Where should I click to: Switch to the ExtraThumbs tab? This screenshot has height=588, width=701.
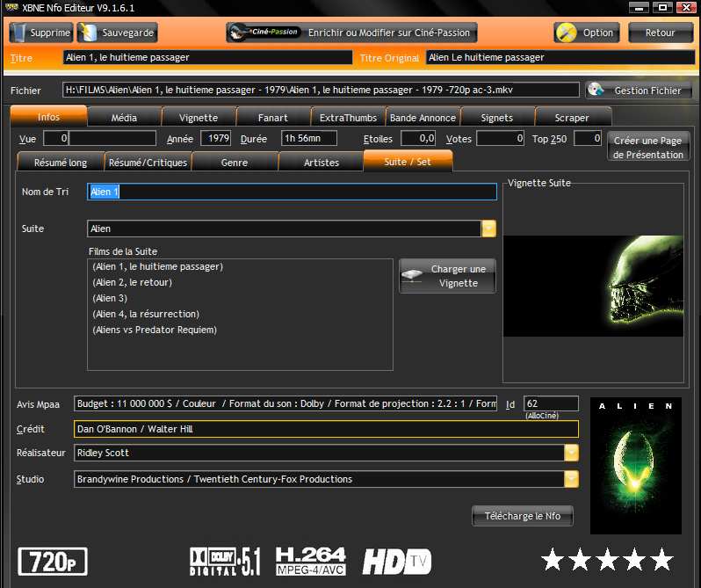click(x=348, y=118)
